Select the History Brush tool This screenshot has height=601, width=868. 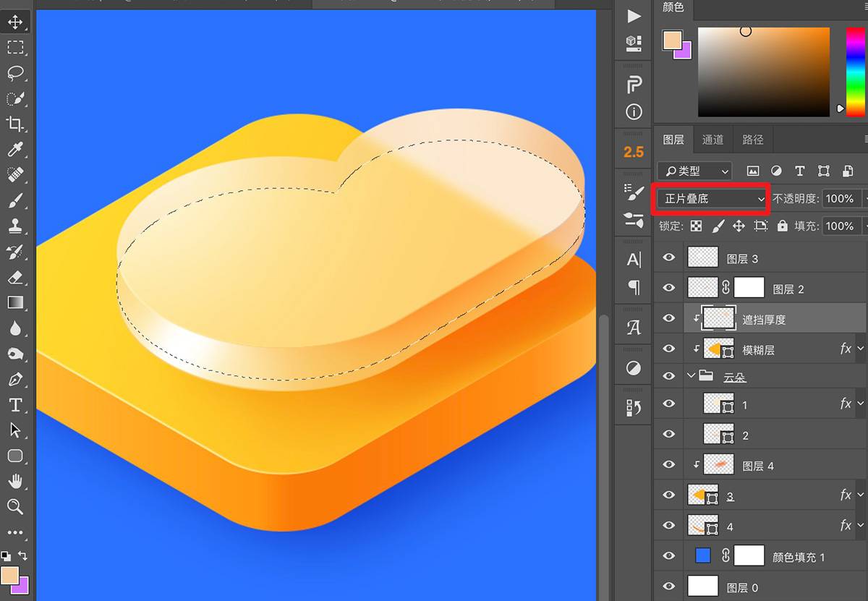pos(15,252)
